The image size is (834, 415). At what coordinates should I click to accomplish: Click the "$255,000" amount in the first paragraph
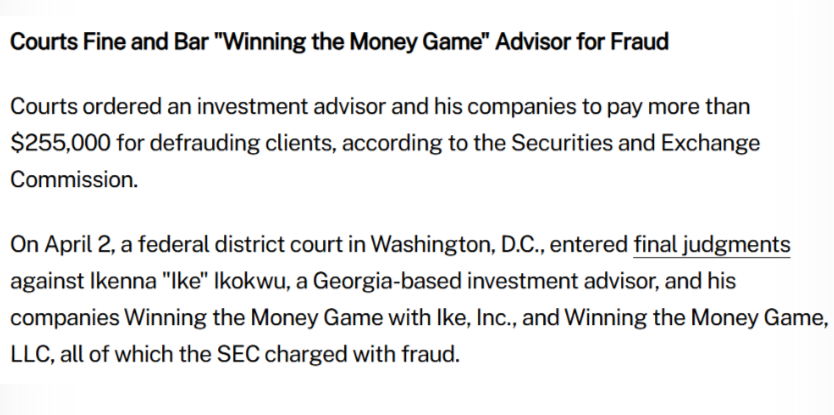(x=61, y=143)
